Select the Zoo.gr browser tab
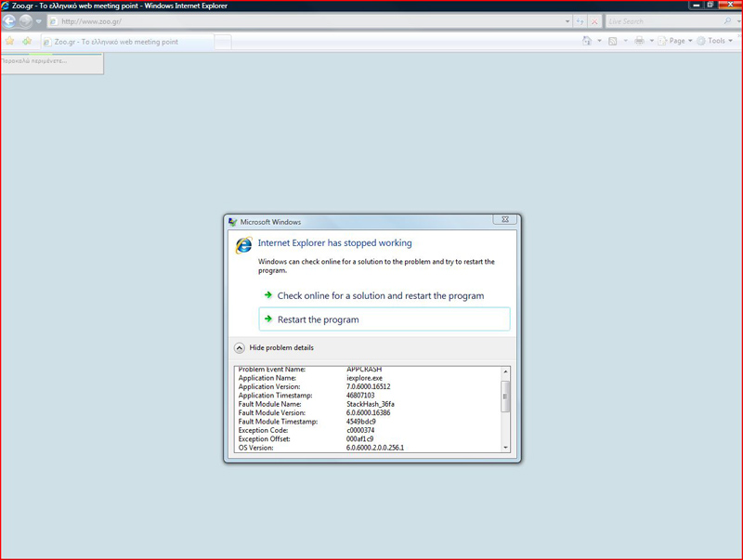Screen dimensions: 743x560 click(127, 42)
